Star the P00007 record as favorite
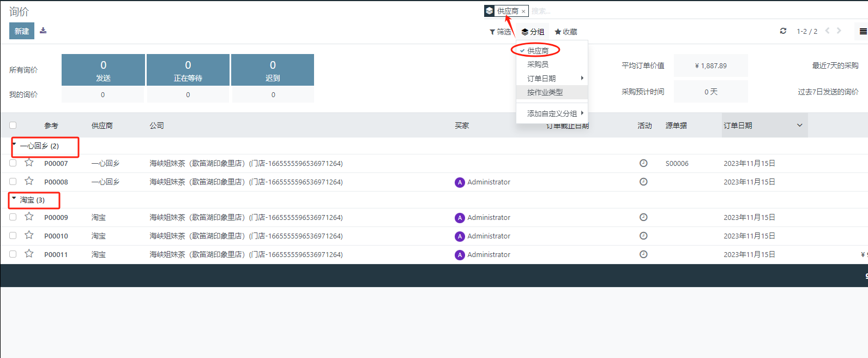This screenshot has width=868, height=358. pos(29,163)
